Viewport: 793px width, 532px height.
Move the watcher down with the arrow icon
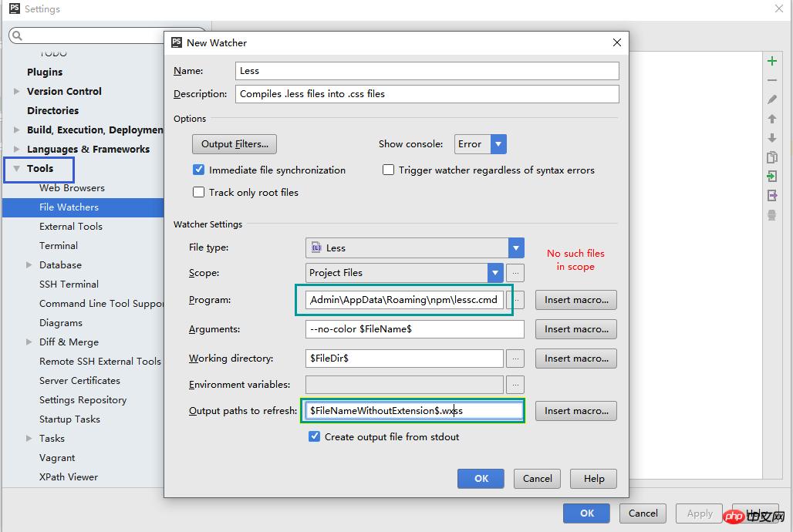[x=772, y=137]
